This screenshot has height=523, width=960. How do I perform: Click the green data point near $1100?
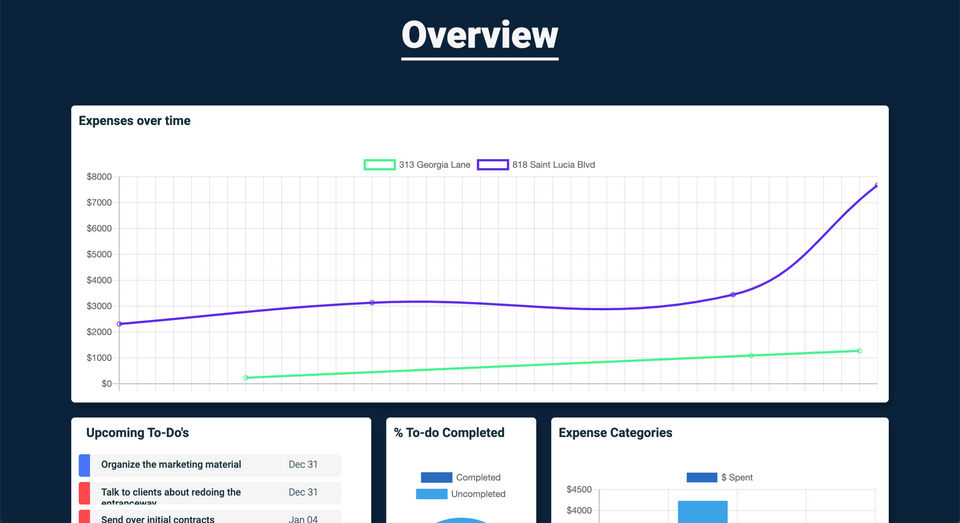click(x=751, y=355)
